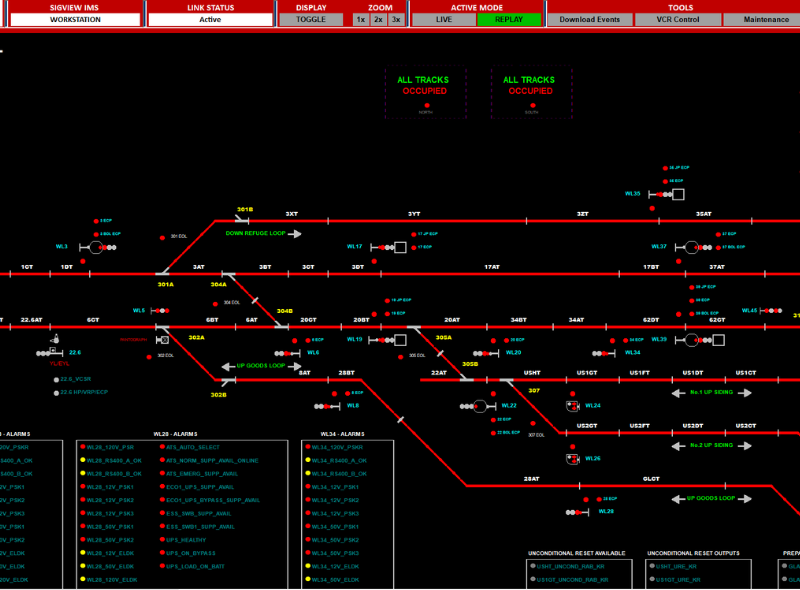The width and height of the screenshot is (800, 590).
Task: Click the 34AT track section label
Action: pos(576,320)
